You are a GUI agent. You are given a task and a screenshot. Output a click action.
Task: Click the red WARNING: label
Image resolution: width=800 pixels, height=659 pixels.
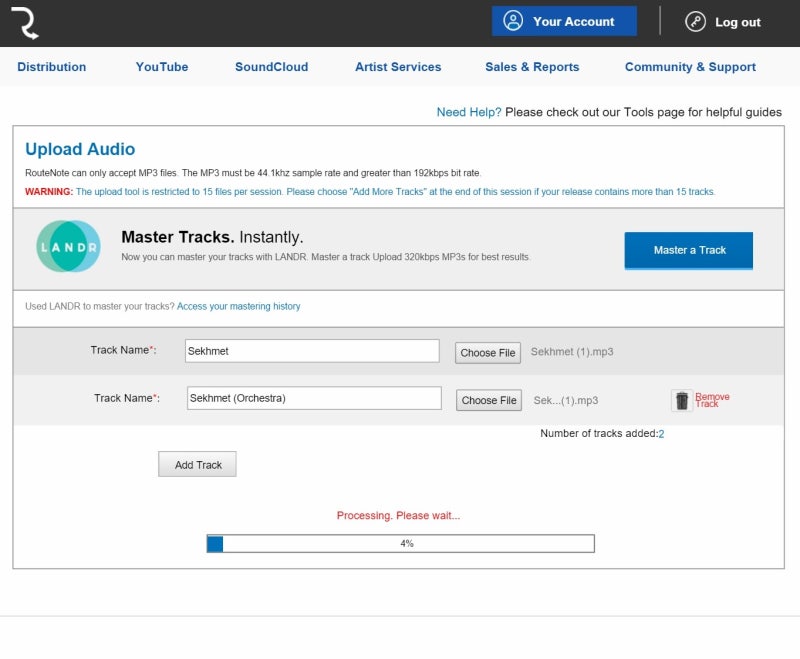(49, 192)
